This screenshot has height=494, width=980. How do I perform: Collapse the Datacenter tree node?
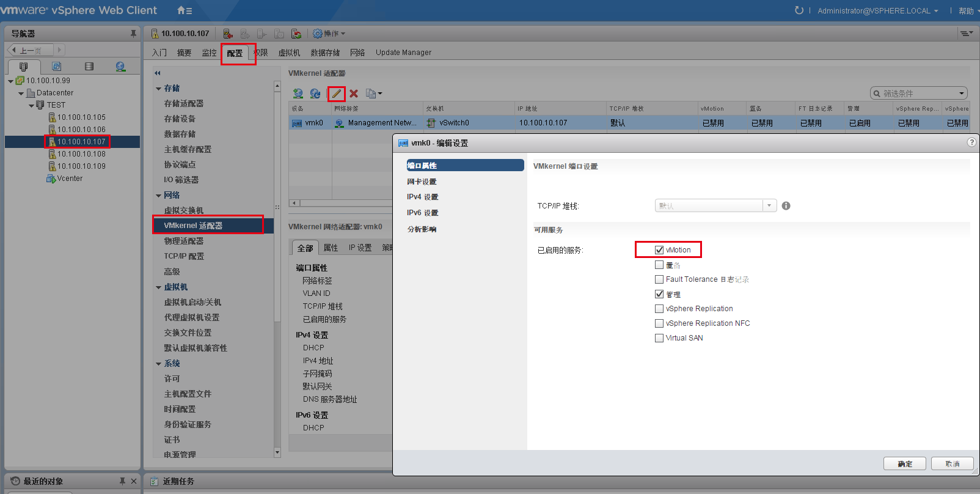[x=21, y=93]
